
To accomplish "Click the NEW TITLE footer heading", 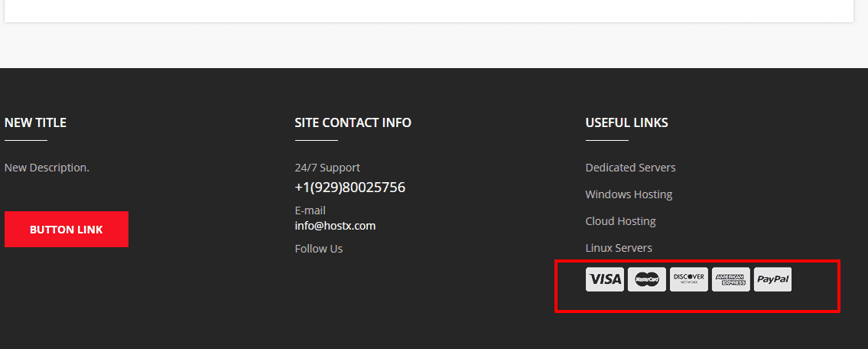I will point(35,122).
